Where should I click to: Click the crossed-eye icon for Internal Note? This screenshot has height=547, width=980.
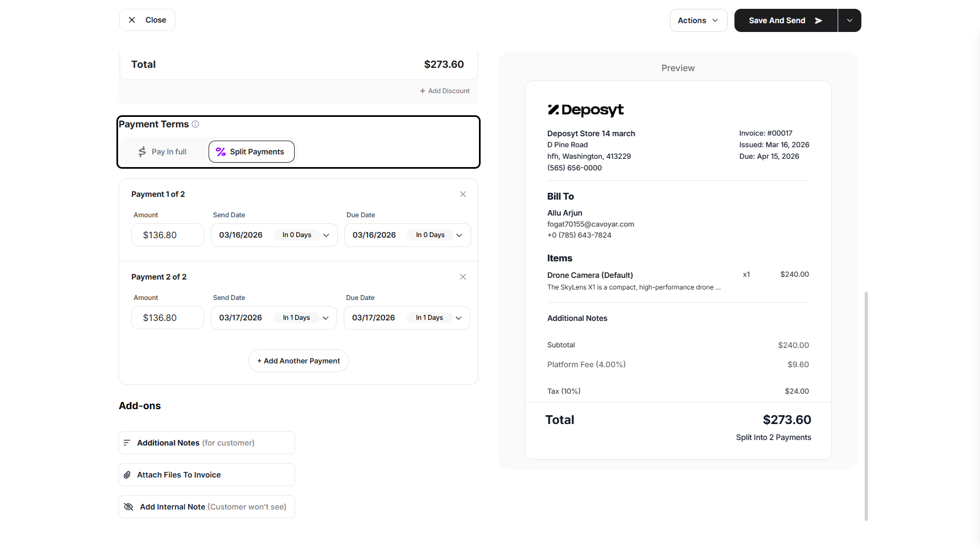pos(129,507)
